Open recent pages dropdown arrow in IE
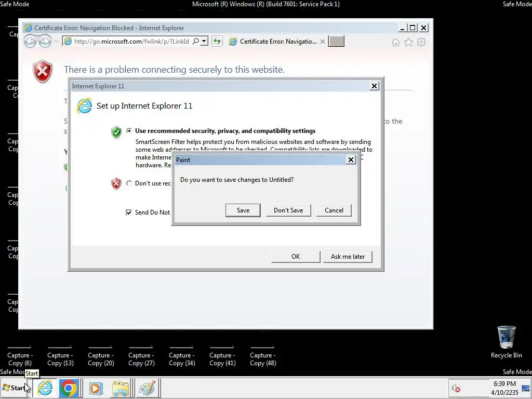Image resolution: width=532 pixels, height=399 pixels. (56, 42)
